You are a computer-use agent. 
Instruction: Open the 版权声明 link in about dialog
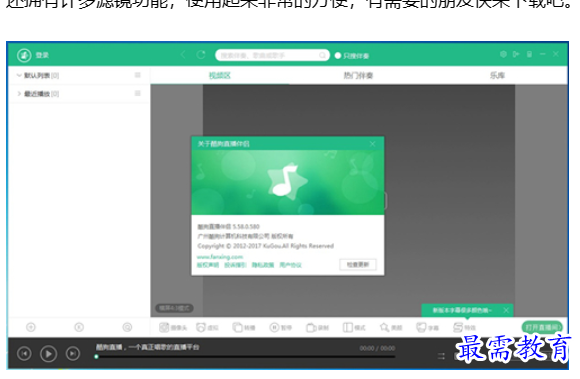point(208,265)
